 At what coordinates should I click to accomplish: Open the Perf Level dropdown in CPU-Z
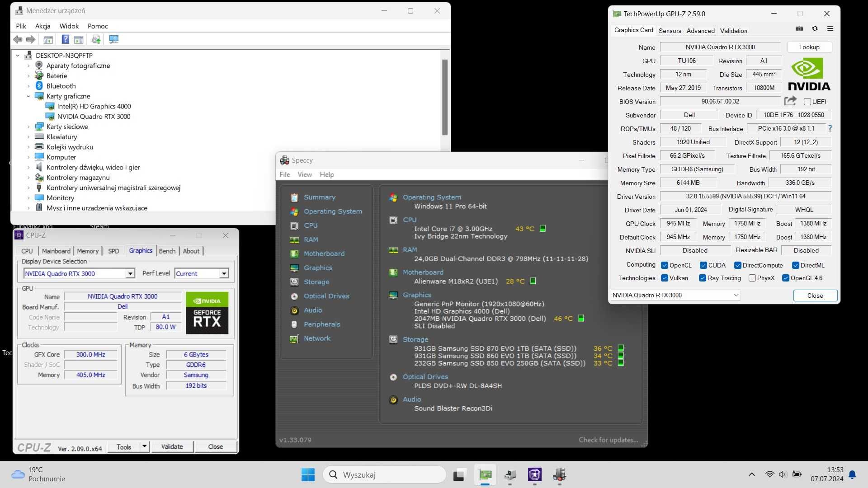(x=202, y=273)
